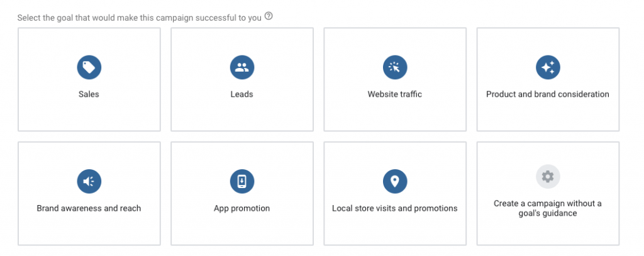
Task: Choose Brand awareness and reach text
Action: pos(89,208)
